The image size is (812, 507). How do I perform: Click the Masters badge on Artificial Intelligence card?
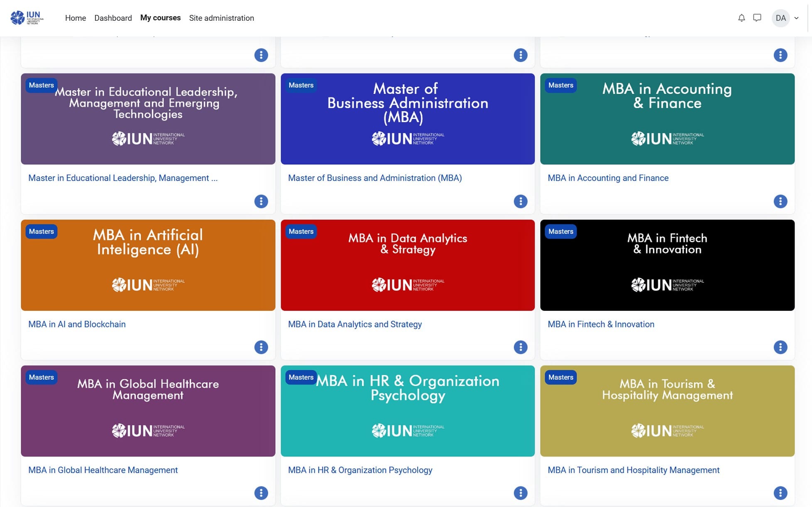pyautogui.click(x=42, y=232)
